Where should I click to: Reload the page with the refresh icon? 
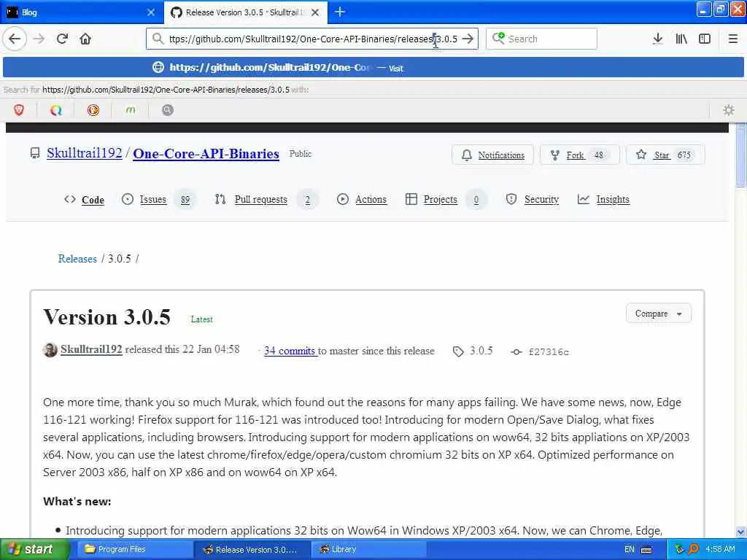[x=63, y=39]
